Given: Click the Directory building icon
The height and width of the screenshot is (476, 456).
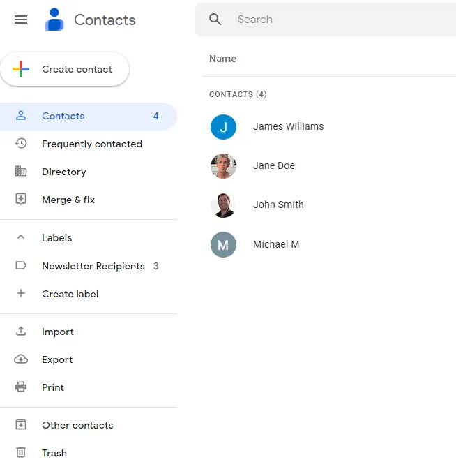Looking at the screenshot, I should coord(21,171).
